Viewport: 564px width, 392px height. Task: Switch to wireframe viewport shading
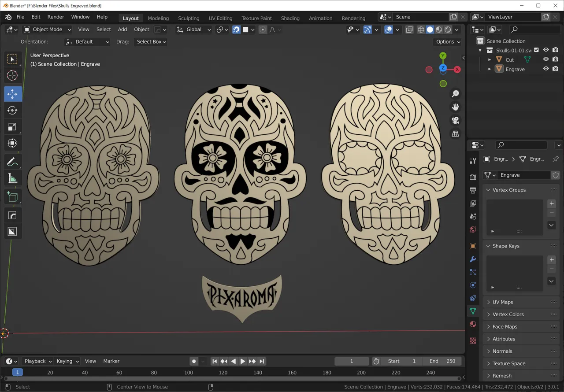421,30
